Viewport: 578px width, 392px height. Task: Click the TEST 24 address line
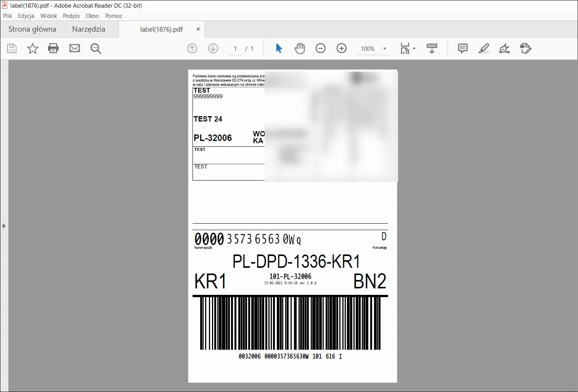208,119
